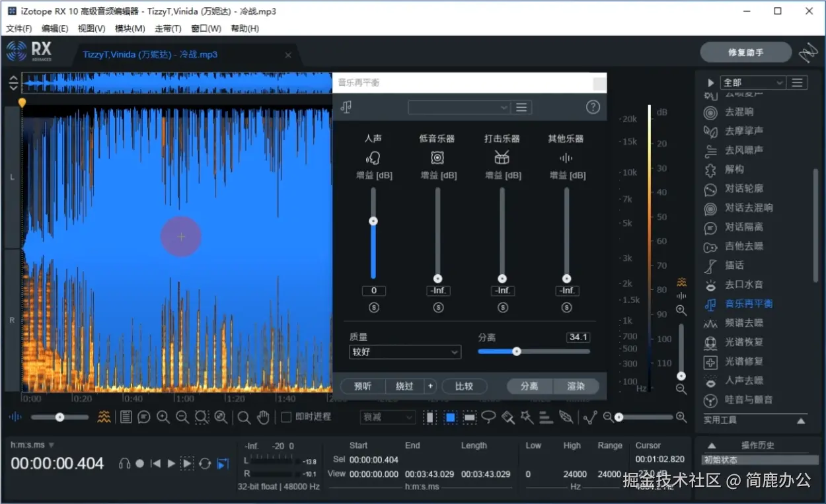Choose the hand grab tool
Viewport: 826px width, 504px height.
pyautogui.click(x=263, y=417)
